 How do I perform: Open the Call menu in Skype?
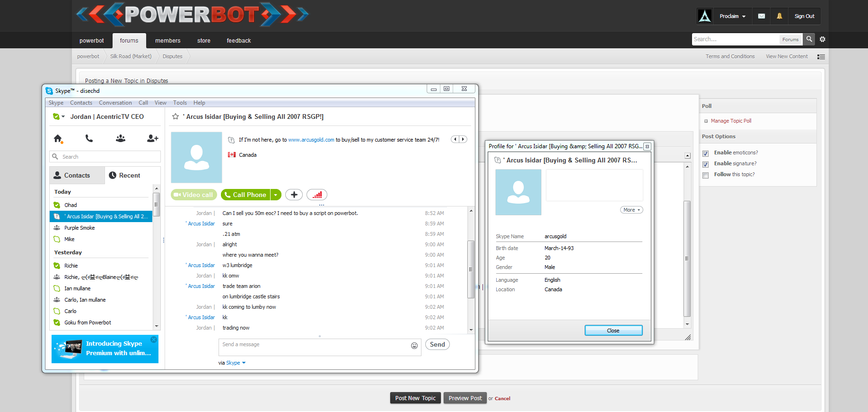(x=143, y=103)
